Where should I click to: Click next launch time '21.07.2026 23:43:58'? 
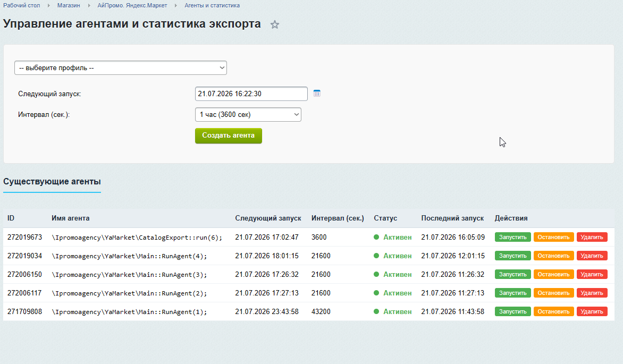(267, 311)
